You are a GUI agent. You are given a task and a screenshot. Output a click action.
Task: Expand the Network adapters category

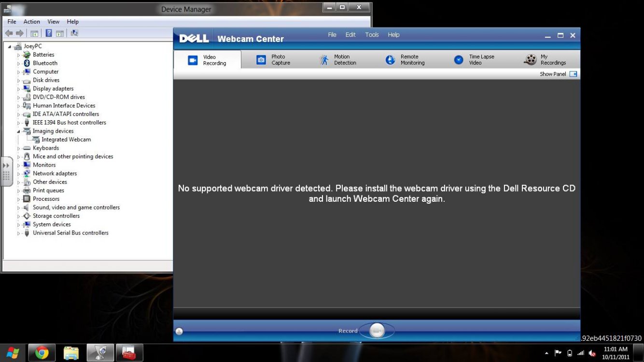(19, 174)
